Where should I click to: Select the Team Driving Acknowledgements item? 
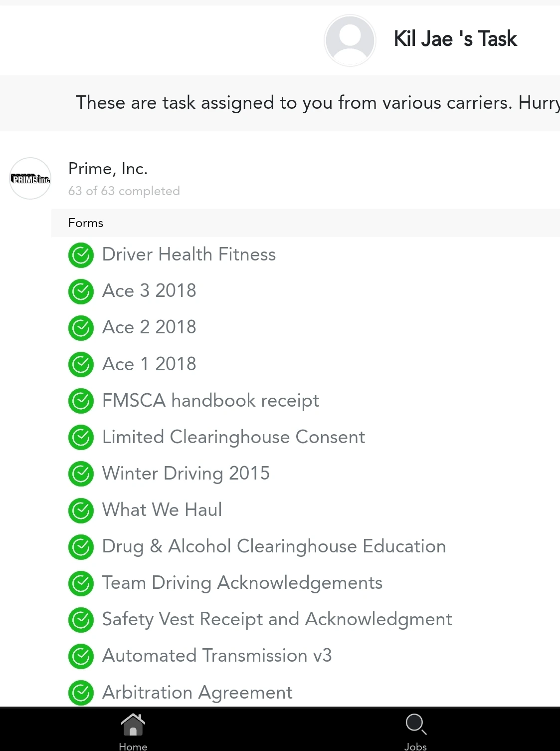pyautogui.click(x=242, y=583)
